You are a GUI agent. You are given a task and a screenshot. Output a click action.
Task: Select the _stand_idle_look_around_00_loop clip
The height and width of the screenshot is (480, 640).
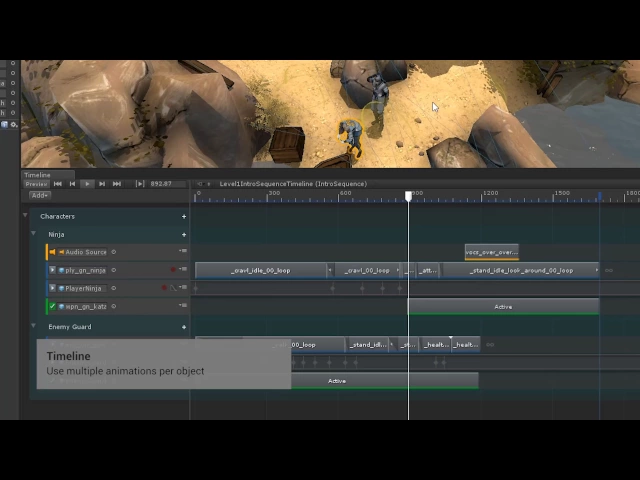[x=521, y=270]
